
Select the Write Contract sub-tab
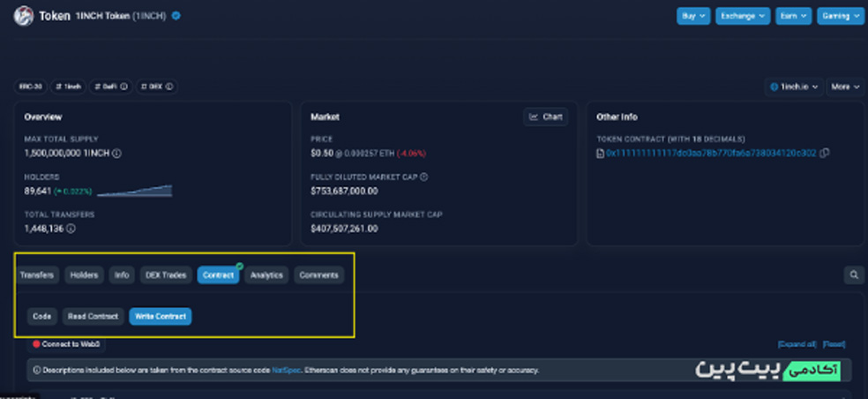pyautogui.click(x=161, y=316)
